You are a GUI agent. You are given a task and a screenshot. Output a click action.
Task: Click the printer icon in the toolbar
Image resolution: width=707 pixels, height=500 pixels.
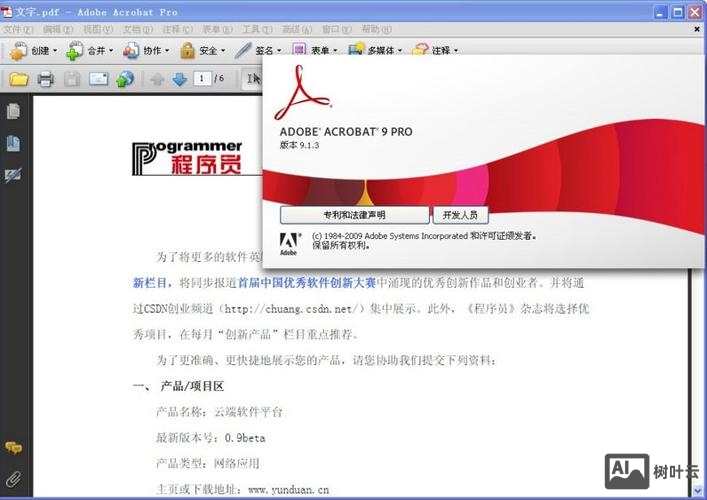tap(46, 79)
